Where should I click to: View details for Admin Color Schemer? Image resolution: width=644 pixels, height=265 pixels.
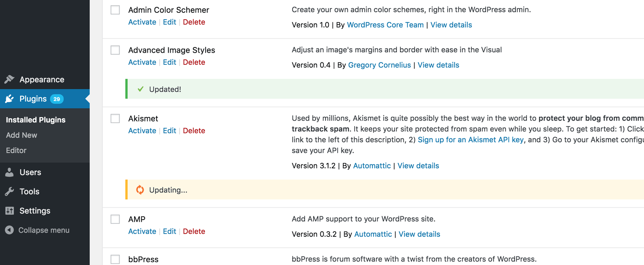tap(451, 25)
